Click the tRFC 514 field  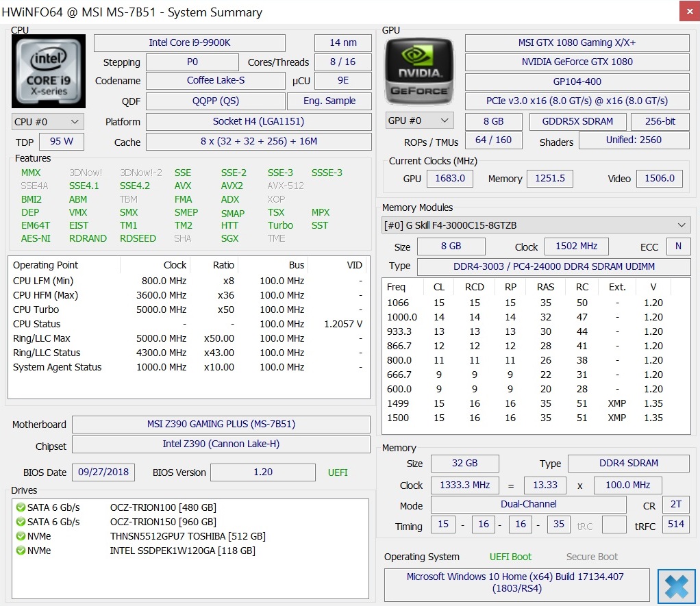(x=676, y=525)
